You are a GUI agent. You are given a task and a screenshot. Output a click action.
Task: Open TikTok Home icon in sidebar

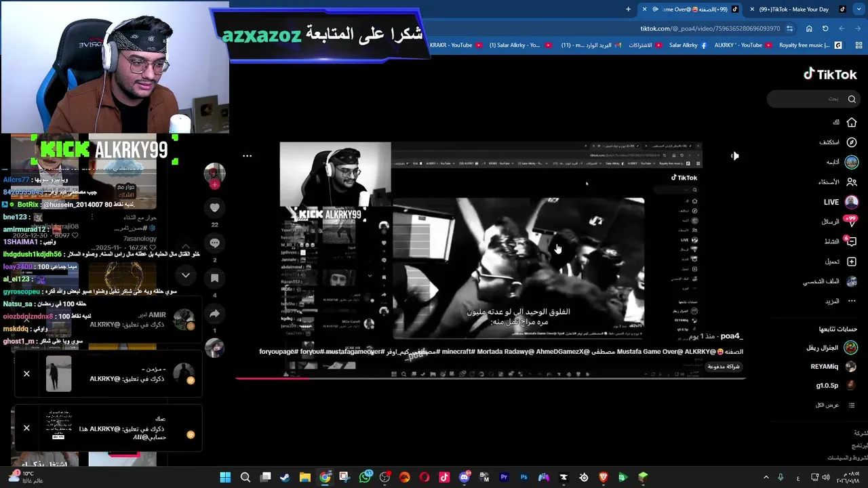point(852,123)
